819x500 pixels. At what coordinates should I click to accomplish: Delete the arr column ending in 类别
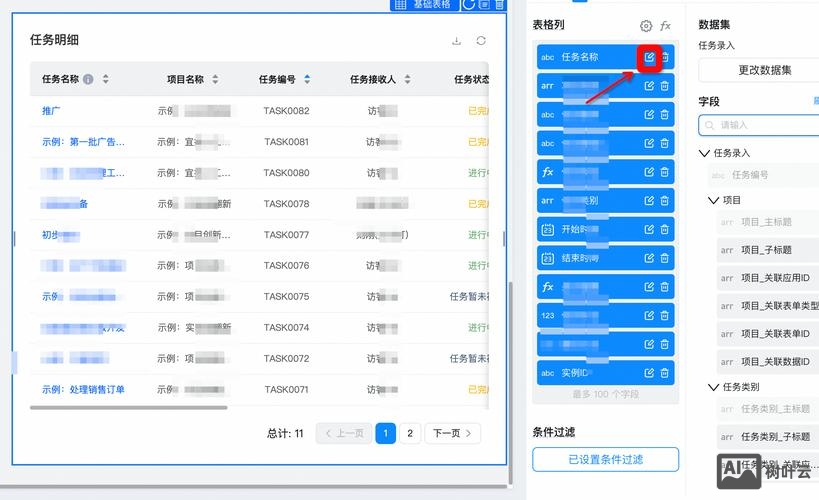point(664,201)
